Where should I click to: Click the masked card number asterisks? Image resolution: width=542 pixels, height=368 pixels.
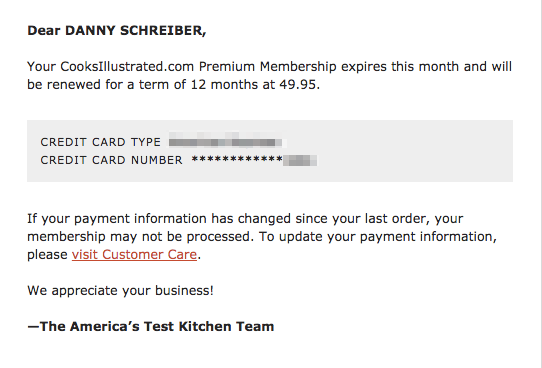pos(237,160)
